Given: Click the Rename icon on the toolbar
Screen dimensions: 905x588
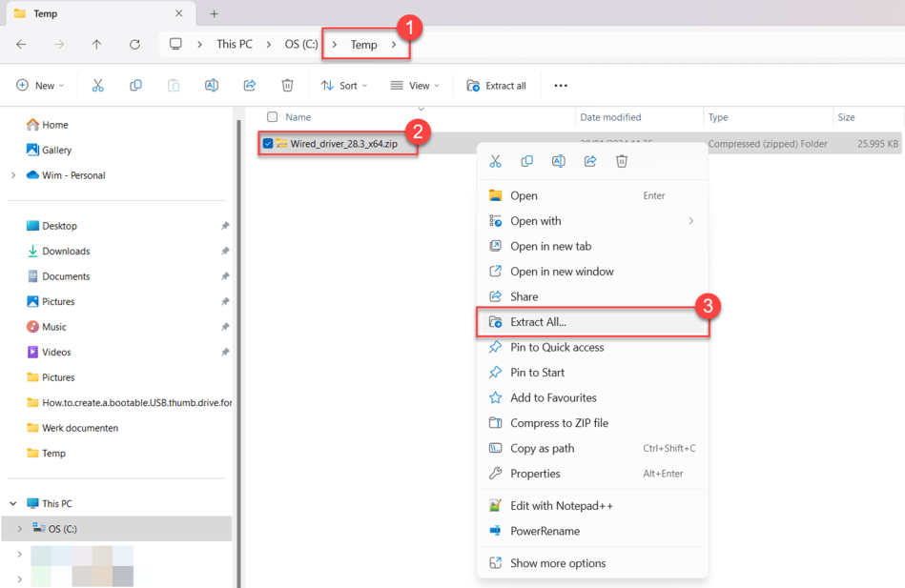Looking at the screenshot, I should click(x=212, y=85).
